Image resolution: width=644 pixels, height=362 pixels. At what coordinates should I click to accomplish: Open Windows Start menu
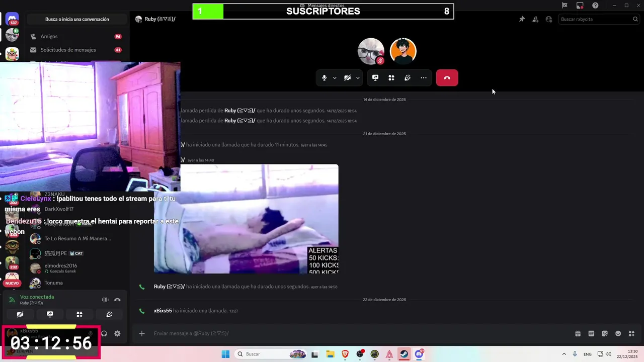(x=225, y=354)
